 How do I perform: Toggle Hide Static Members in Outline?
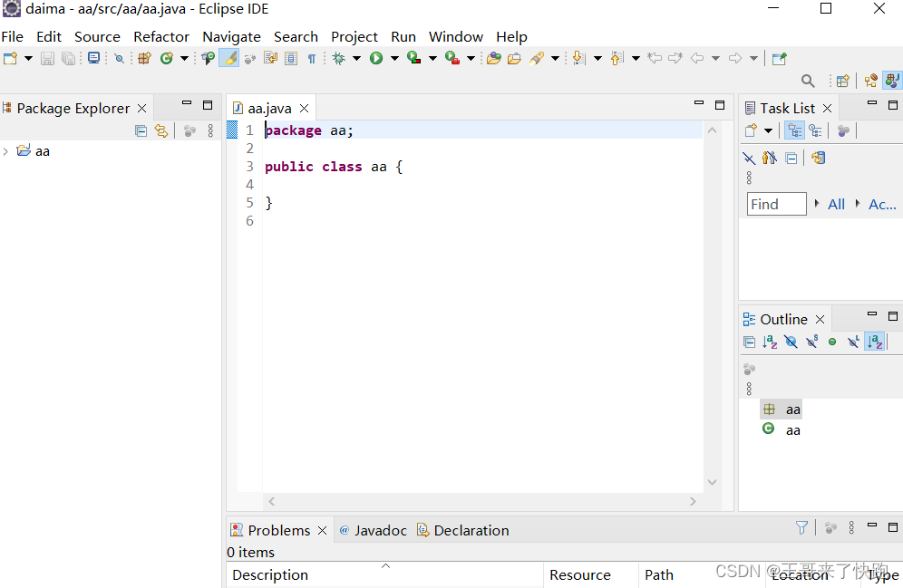(x=811, y=342)
